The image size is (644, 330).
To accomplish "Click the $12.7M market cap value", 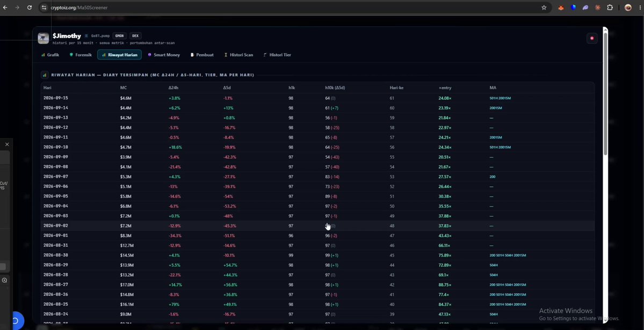I will pyautogui.click(x=127, y=245).
